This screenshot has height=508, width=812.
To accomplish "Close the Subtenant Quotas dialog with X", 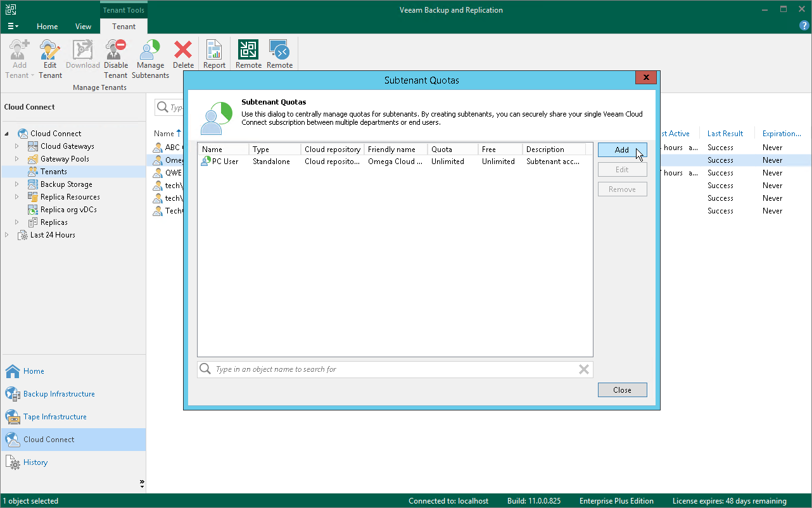I will [x=645, y=77].
